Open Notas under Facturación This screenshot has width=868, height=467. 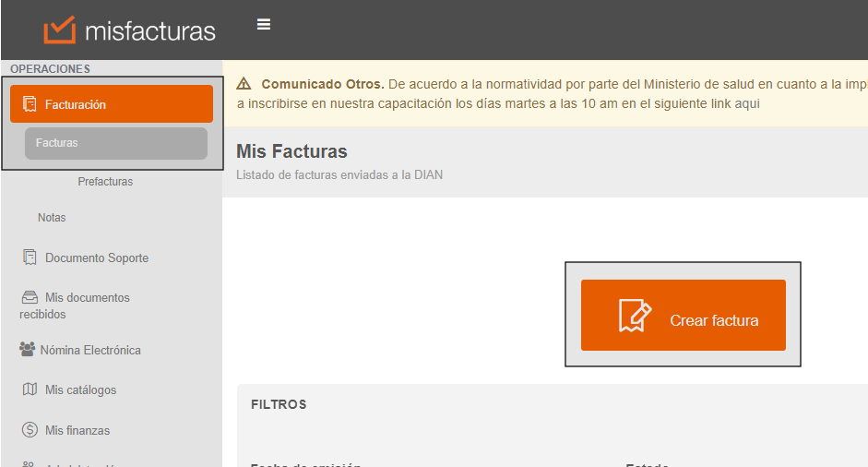coord(52,218)
